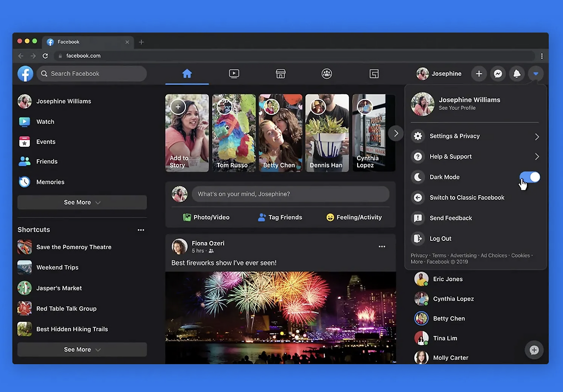563x392 pixels.
Task: Open the Add to Story card
Action: tap(187, 133)
